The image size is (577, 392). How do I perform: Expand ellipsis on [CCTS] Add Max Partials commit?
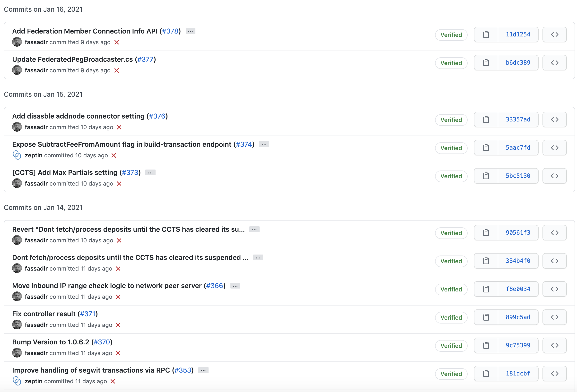pyautogui.click(x=150, y=173)
